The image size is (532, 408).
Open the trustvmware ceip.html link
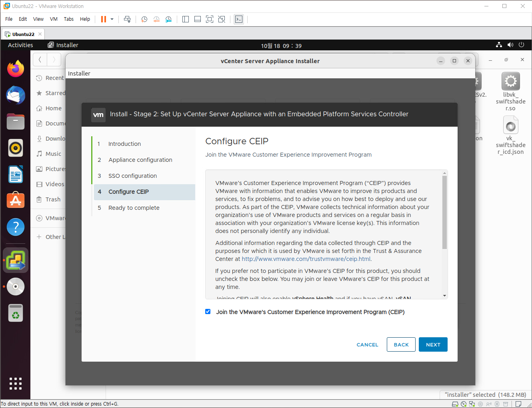[306, 259]
